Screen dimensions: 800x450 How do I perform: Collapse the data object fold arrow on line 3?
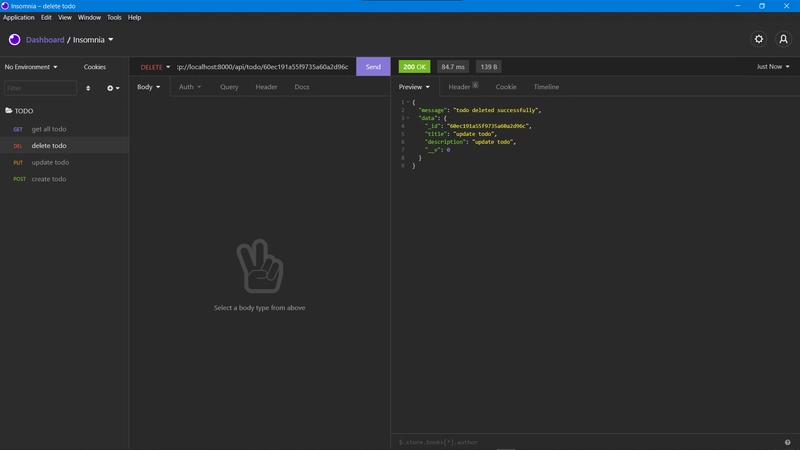point(408,118)
